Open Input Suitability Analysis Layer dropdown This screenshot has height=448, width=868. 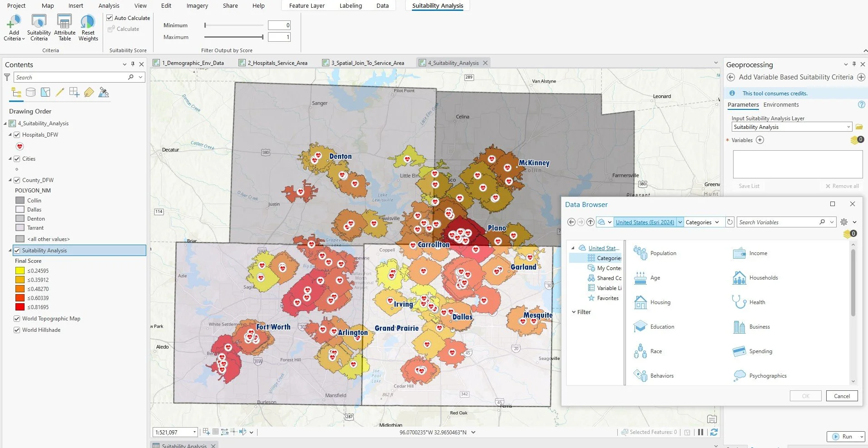[848, 127]
